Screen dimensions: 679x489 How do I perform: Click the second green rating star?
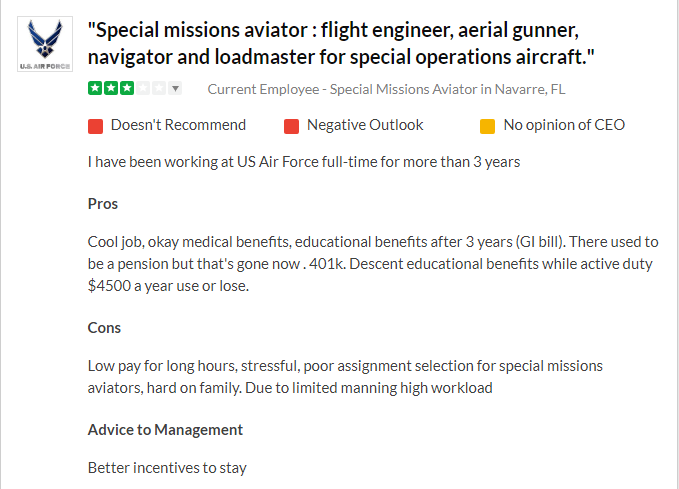[111, 89]
